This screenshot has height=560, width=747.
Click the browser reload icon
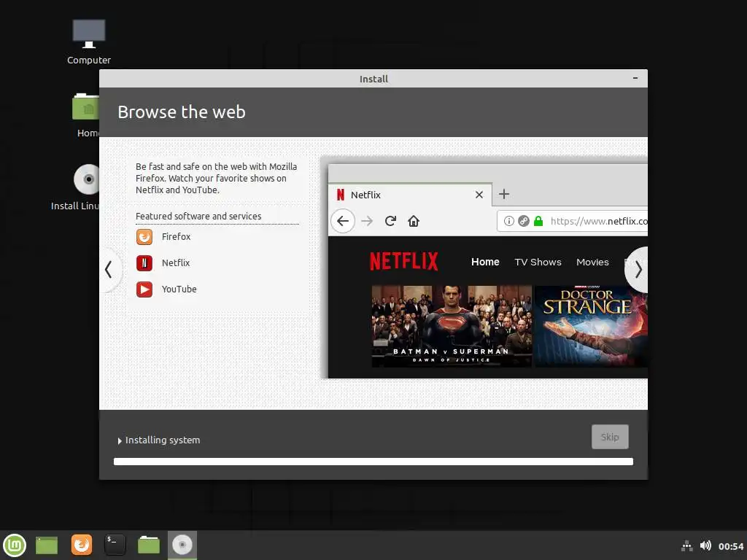click(391, 221)
